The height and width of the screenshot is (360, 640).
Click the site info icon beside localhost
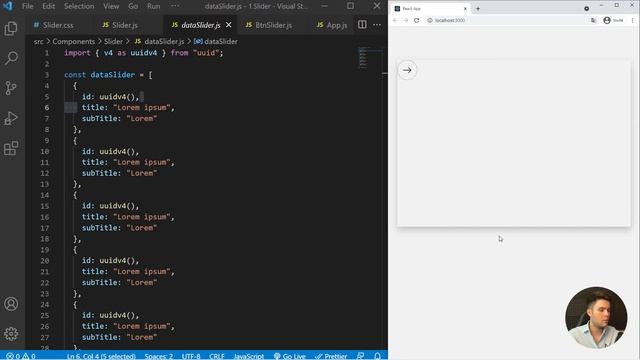point(430,20)
